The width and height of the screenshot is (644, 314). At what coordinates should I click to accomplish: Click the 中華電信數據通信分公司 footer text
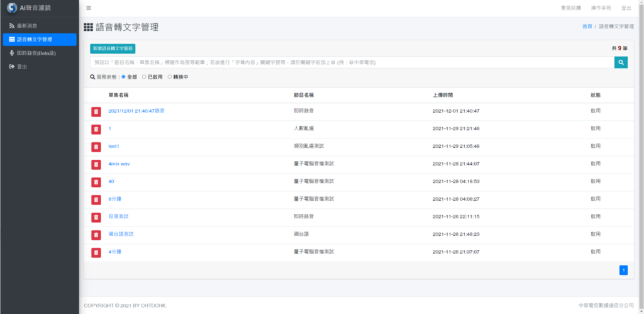click(x=606, y=305)
